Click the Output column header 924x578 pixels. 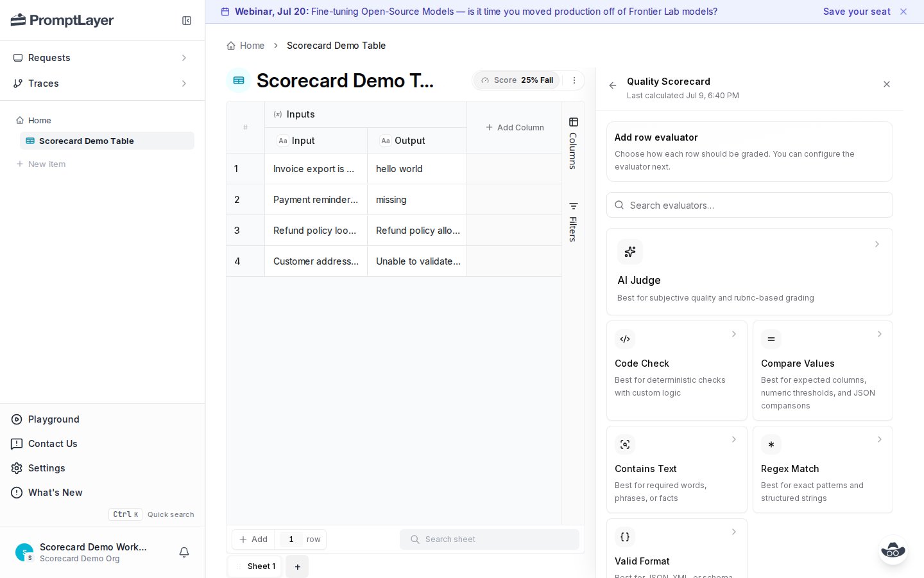pos(417,141)
